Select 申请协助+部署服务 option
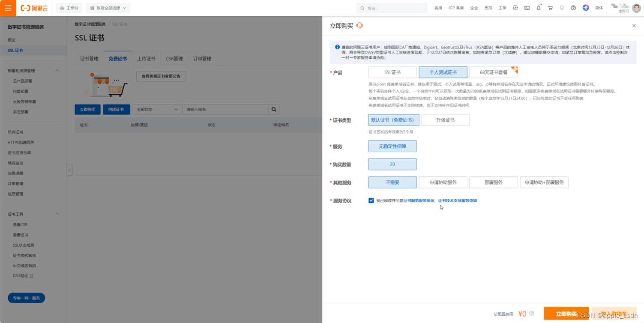The image size is (644, 323). coord(544,182)
